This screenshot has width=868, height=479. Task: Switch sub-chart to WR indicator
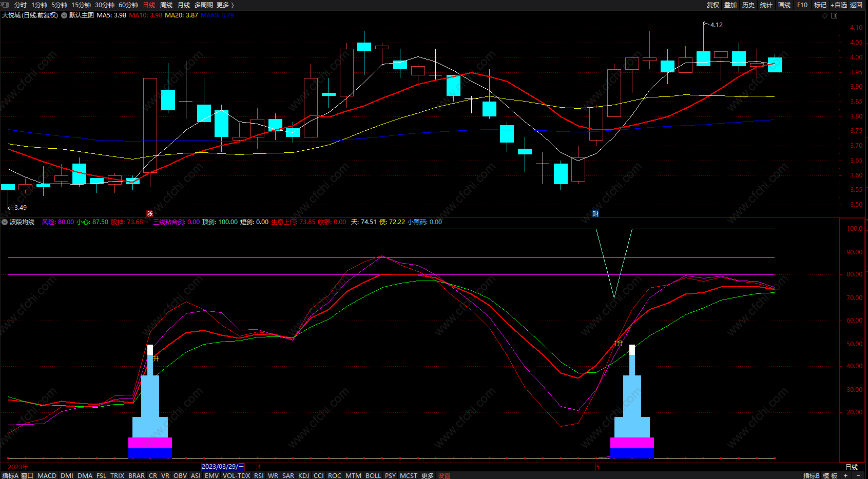click(x=273, y=475)
